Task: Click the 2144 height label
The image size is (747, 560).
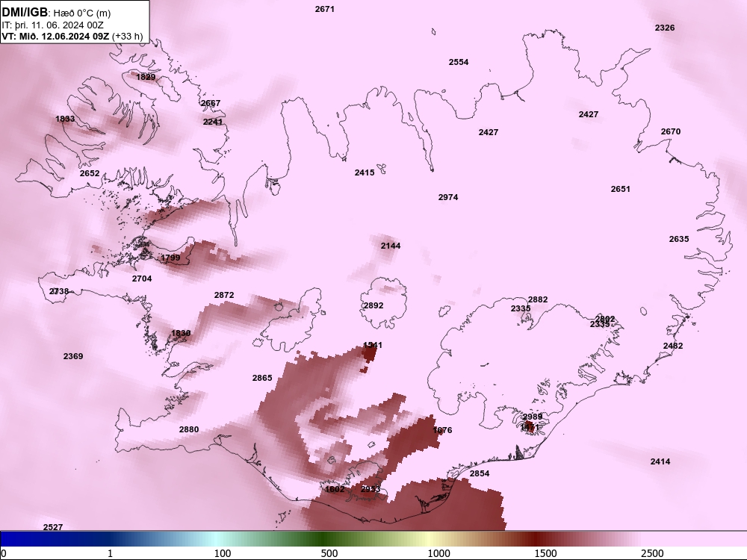Action: [391, 246]
